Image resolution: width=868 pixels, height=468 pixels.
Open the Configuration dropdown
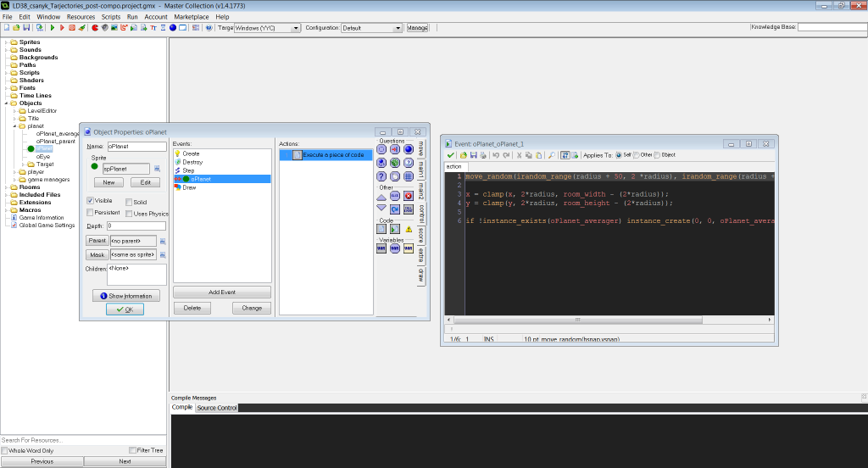tap(398, 28)
